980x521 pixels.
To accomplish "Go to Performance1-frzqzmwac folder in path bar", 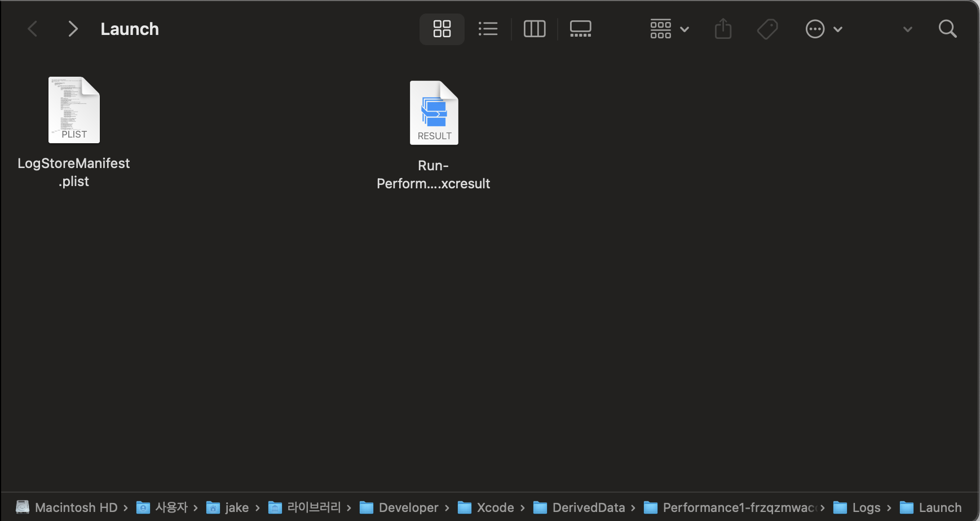I will 731,507.
